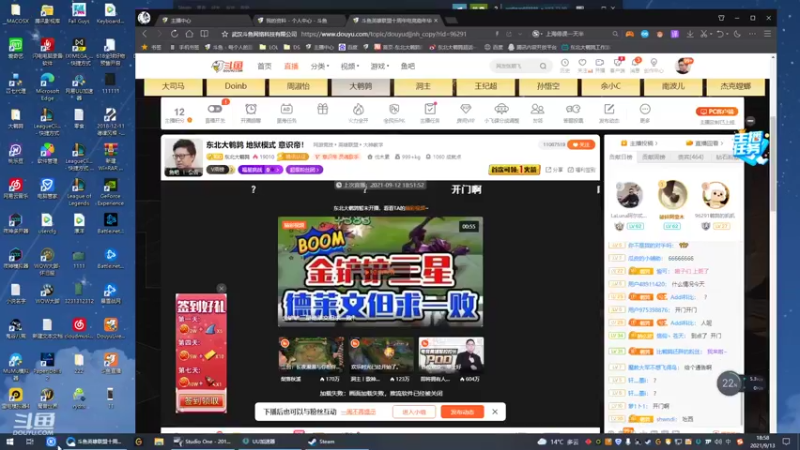The height and width of the screenshot is (450, 800).
Task: Click the browser home icon
Action: point(189,34)
